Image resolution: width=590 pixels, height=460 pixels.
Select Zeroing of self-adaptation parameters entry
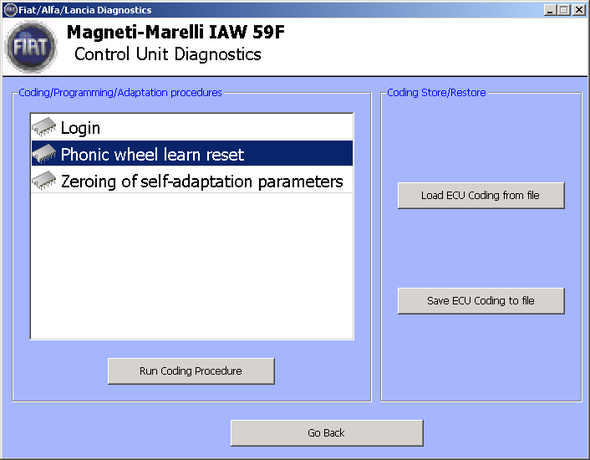coord(192,180)
